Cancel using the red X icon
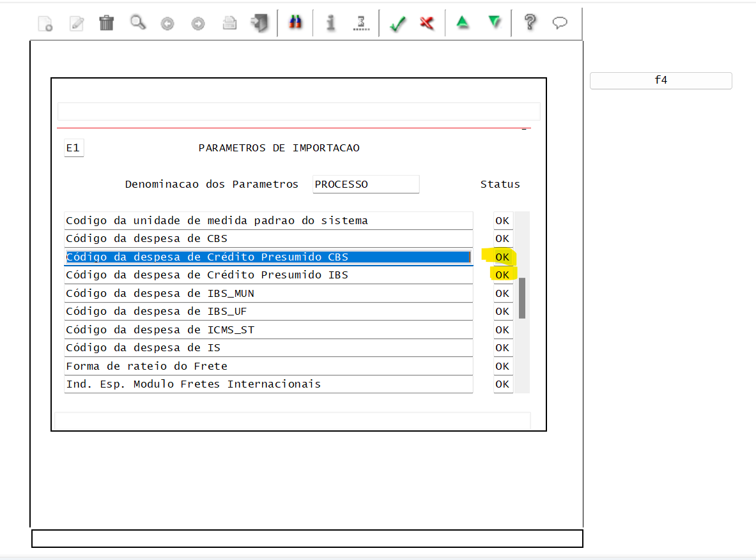756x560 pixels. tap(427, 22)
